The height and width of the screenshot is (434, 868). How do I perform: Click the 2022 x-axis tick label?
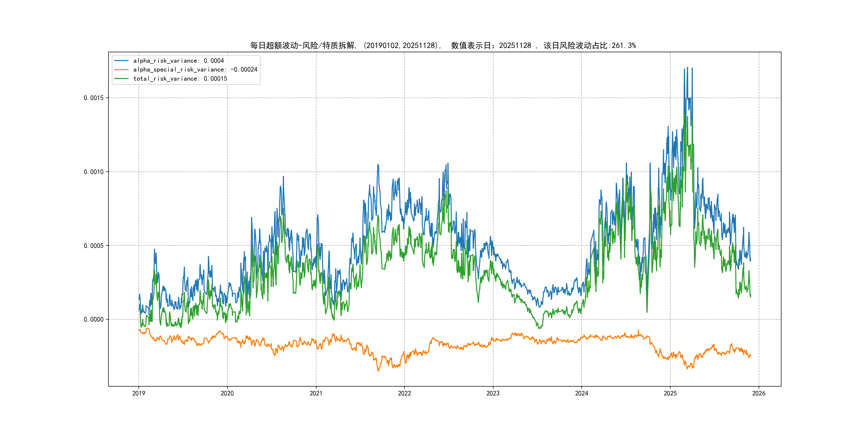pyautogui.click(x=404, y=393)
